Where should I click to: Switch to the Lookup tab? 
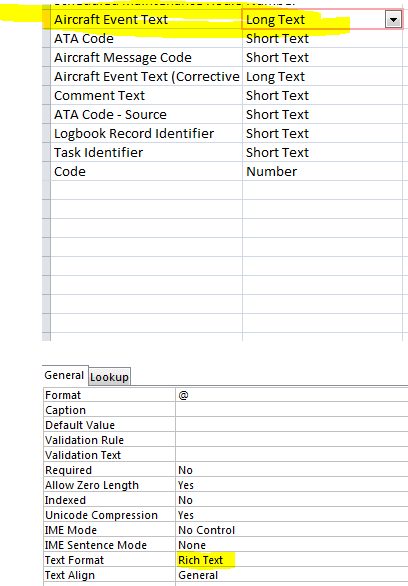coord(109,377)
